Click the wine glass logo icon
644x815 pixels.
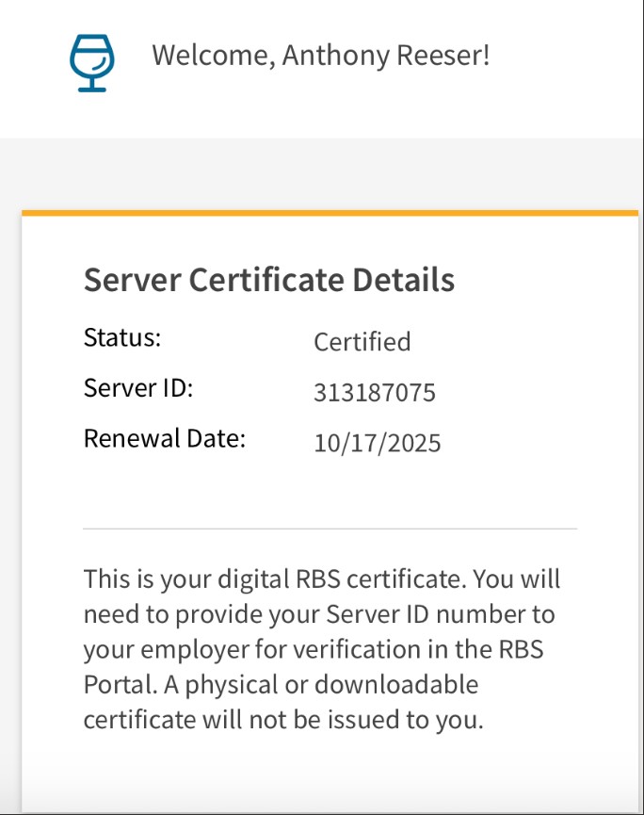[91, 62]
